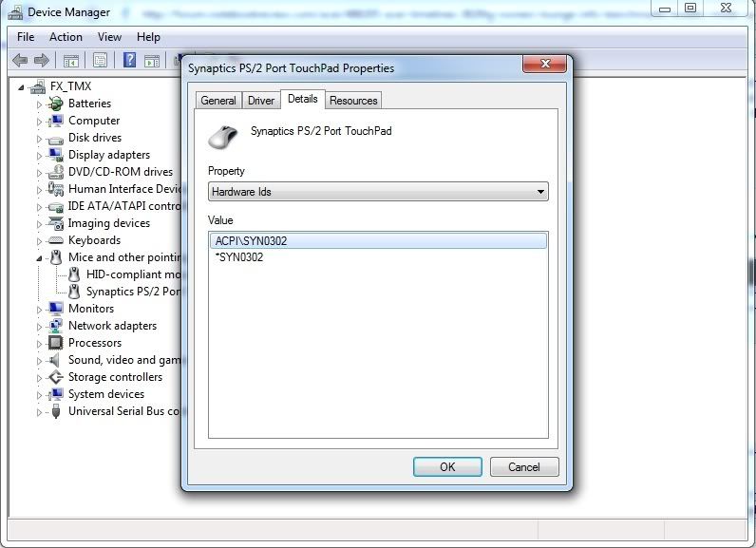
Task: Click OK in TouchPad Properties
Action: click(447, 466)
